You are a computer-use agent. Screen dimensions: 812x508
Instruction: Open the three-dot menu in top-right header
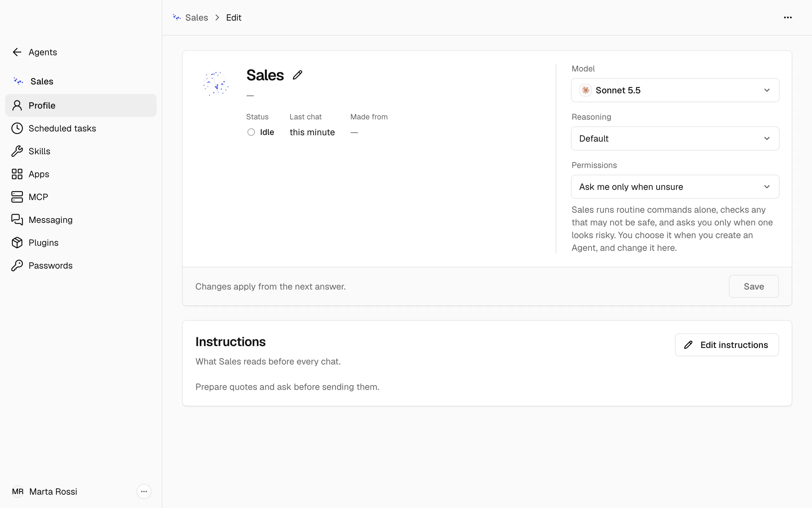[x=788, y=17]
